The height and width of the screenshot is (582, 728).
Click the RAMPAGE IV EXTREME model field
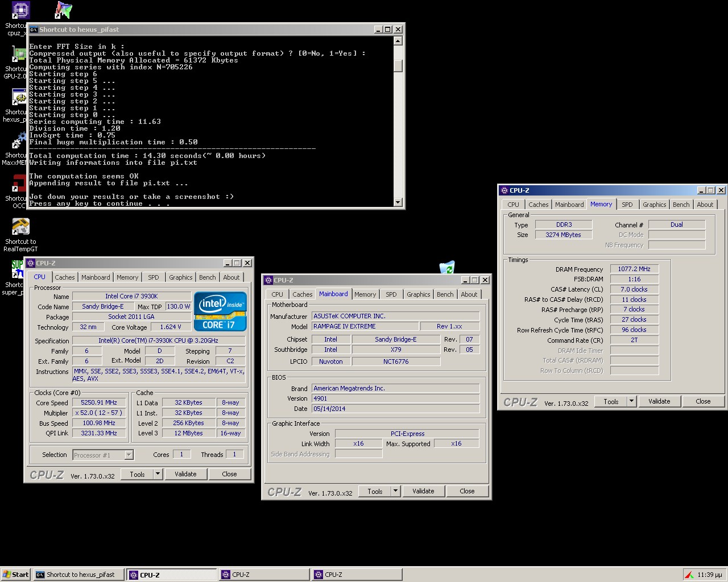point(365,326)
